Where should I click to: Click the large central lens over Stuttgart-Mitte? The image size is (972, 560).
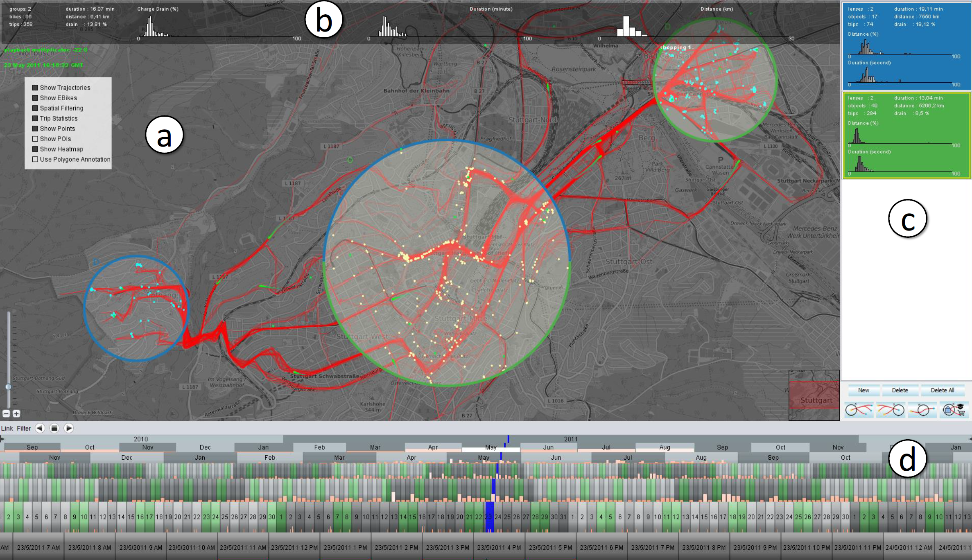click(x=446, y=263)
